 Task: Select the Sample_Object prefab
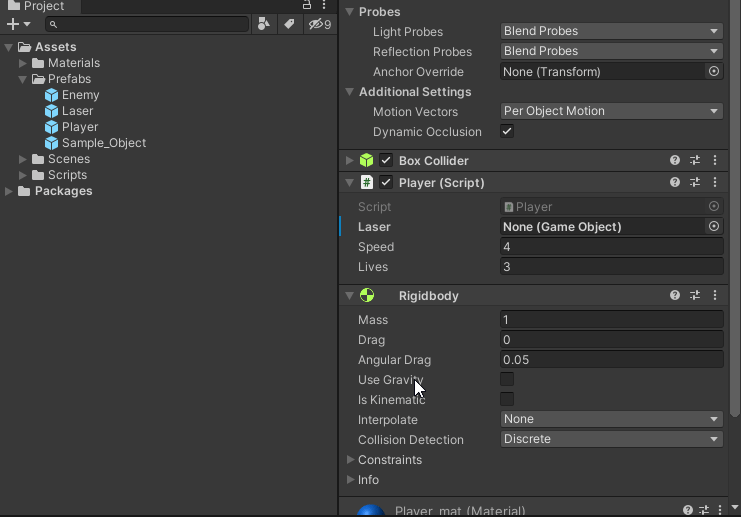[104, 143]
